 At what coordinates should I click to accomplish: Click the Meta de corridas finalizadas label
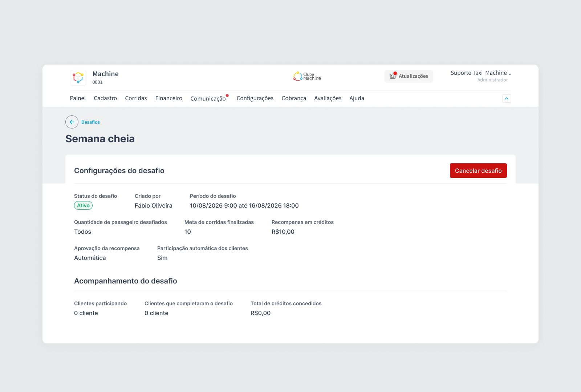219,222
